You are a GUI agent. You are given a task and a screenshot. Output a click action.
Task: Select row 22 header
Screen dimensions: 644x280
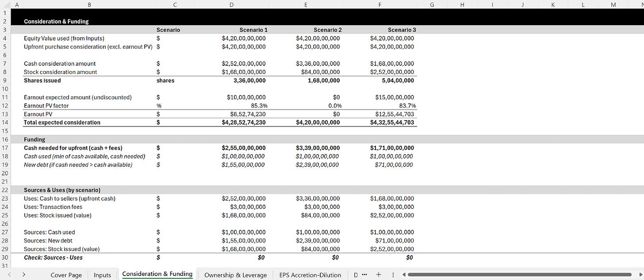pyautogui.click(x=6, y=190)
